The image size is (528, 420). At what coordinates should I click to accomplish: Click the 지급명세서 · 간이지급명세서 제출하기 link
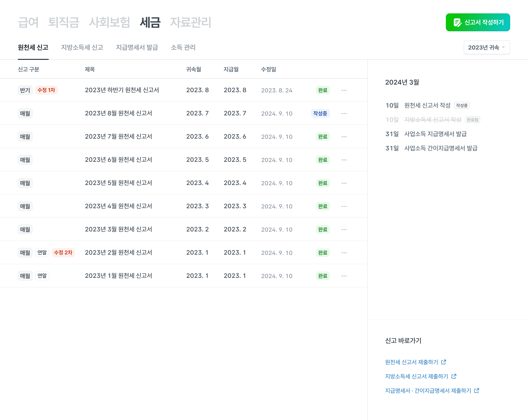428,391
